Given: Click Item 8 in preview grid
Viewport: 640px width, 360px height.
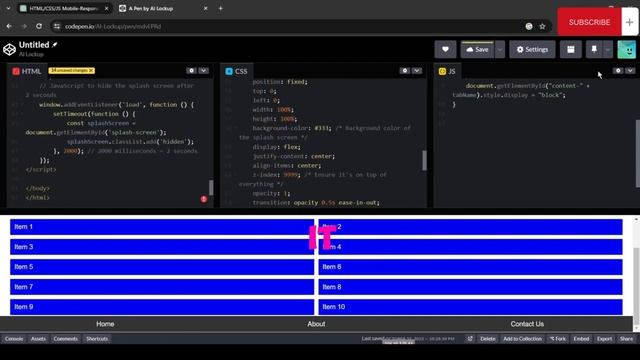Looking at the screenshot, I should click(x=470, y=287).
